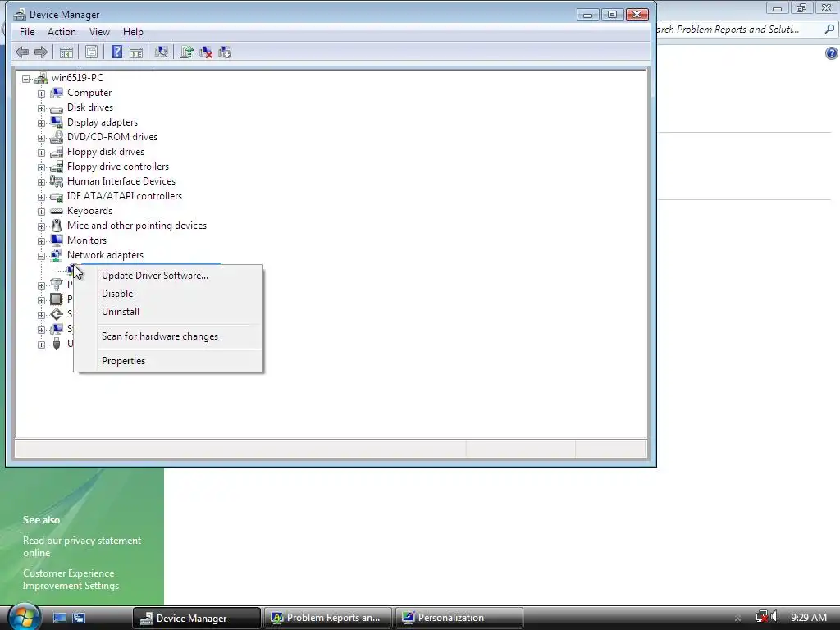This screenshot has height=630, width=840.
Task: Choose Properties from the context menu
Action: point(168,361)
